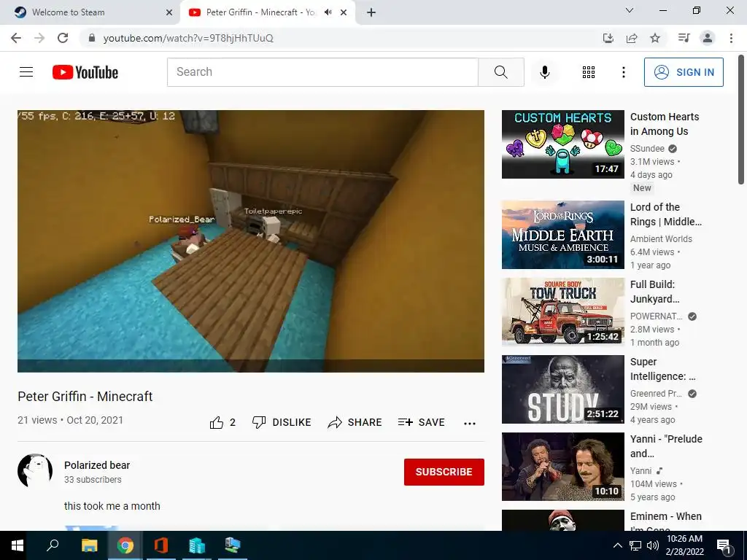Dislike the Peter Griffin video
Image resolution: width=747 pixels, height=560 pixels.
click(282, 422)
